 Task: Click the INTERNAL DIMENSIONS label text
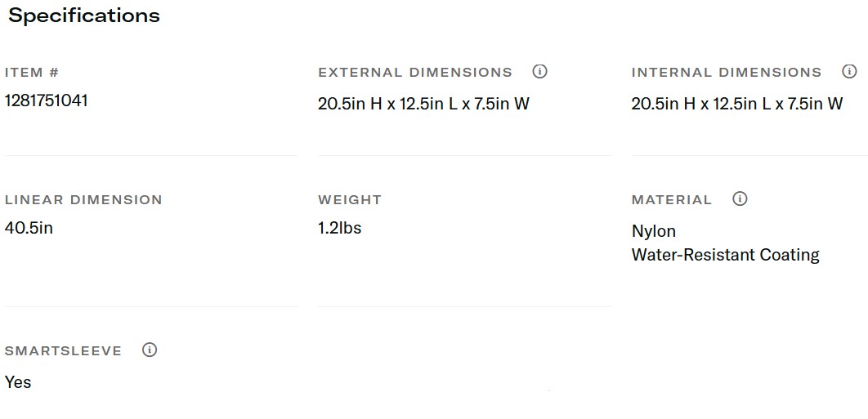click(727, 73)
